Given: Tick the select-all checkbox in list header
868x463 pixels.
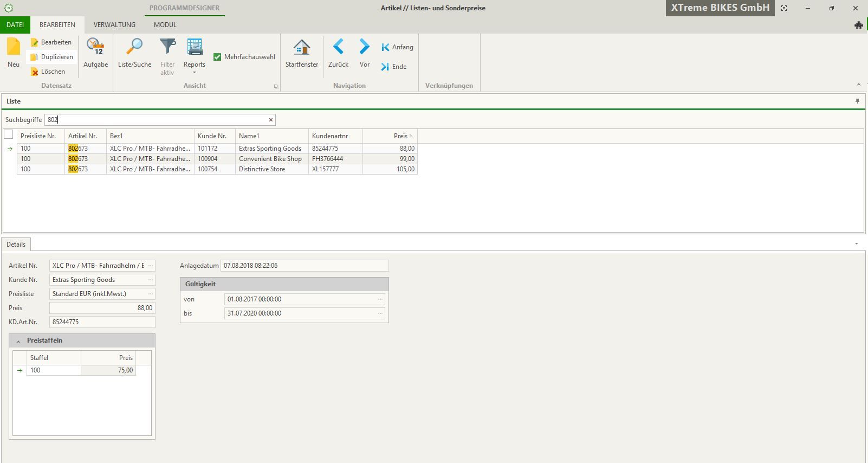Looking at the screenshot, I should (9, 134).
